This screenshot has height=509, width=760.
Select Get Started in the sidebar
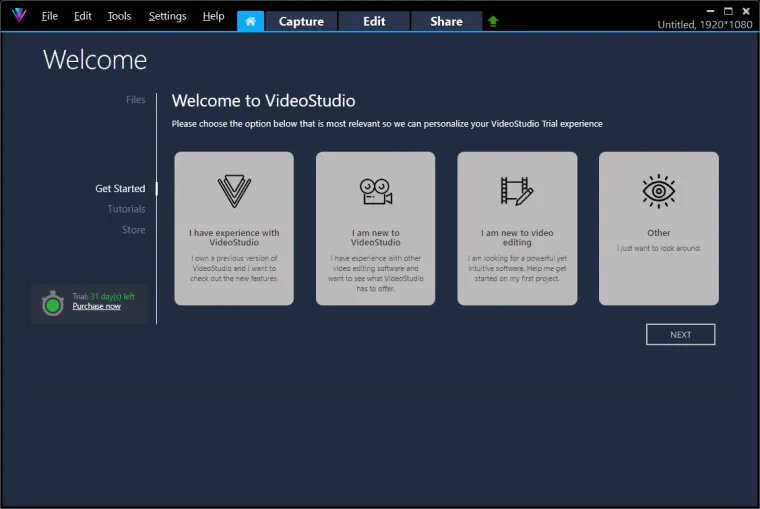(x=120, y=189)
